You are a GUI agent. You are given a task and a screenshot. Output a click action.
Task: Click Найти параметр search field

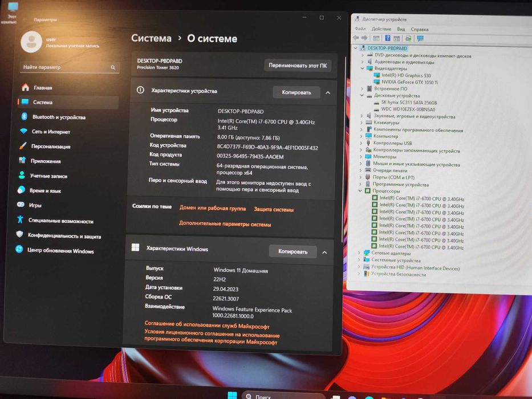point(70,67)
